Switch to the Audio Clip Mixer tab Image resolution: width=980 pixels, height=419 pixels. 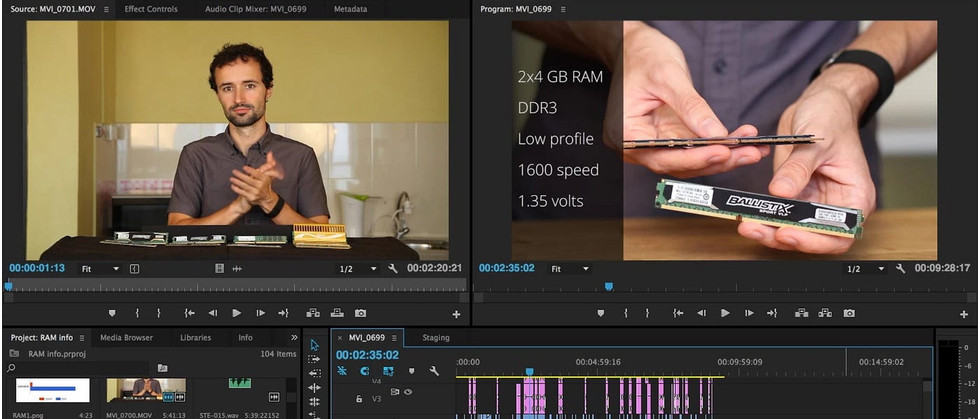coord(255,9)
